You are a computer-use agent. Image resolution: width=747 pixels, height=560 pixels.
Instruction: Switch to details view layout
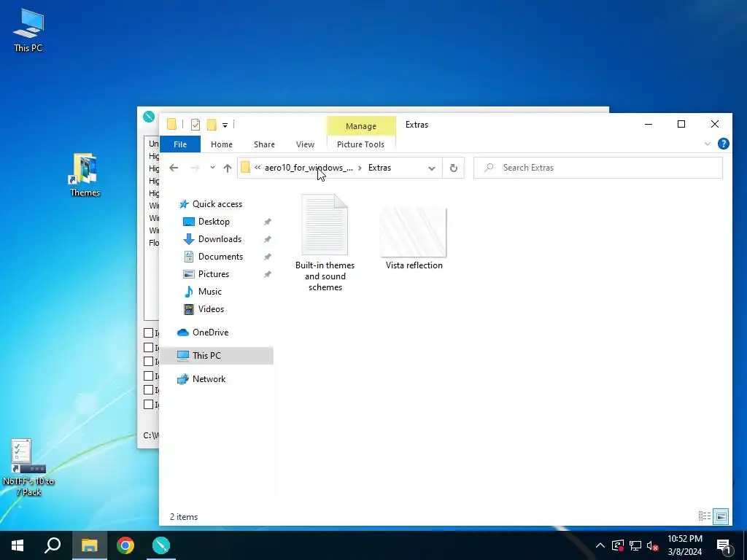[x=705, y=516]
